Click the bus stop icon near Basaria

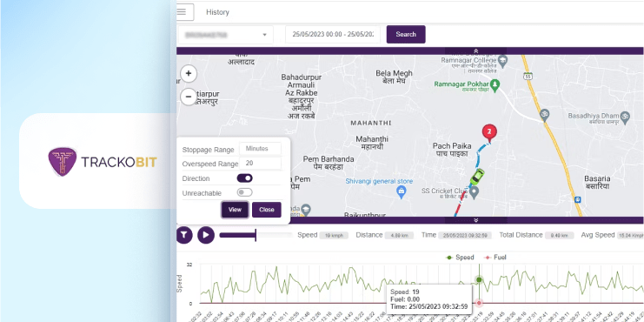578,200
